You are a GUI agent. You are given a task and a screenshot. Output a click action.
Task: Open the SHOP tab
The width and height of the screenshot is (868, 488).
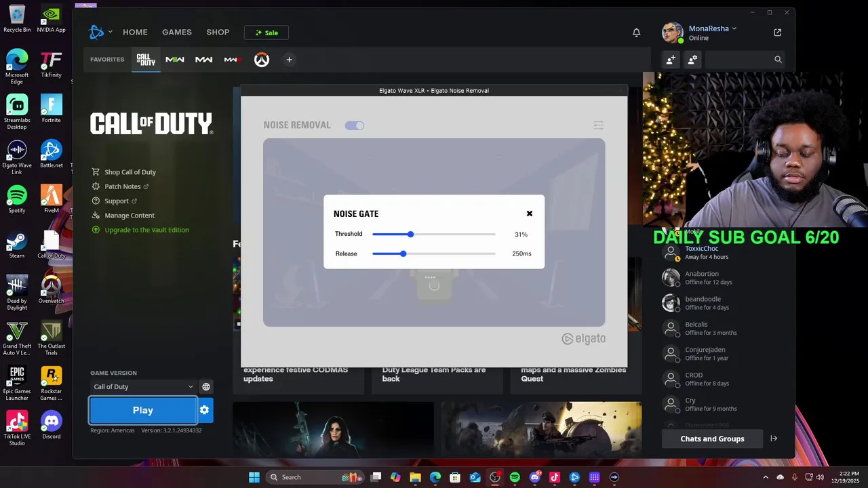(218, 32)
